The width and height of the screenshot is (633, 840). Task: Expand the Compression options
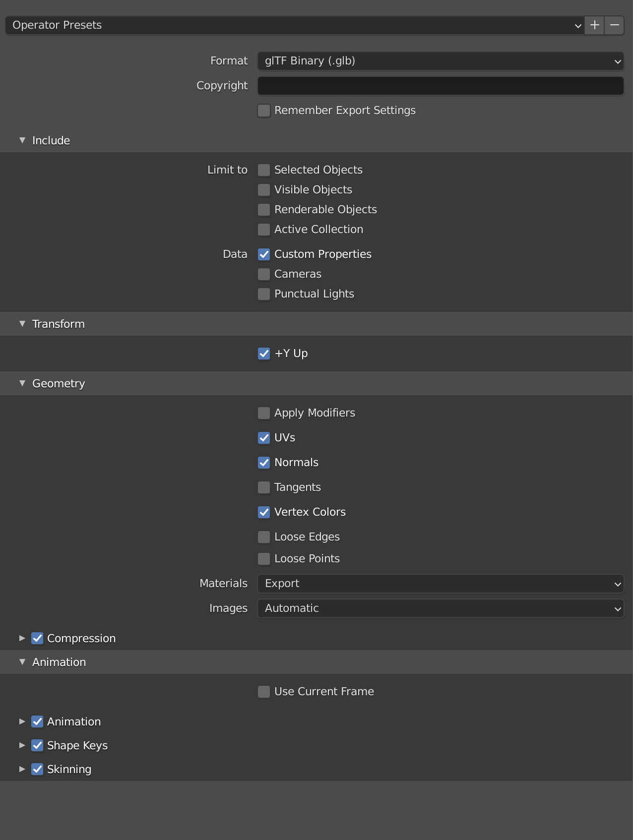(22, 638)
